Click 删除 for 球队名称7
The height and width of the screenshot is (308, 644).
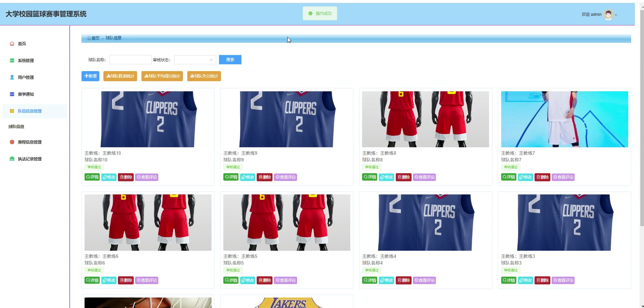click(542, 177)
